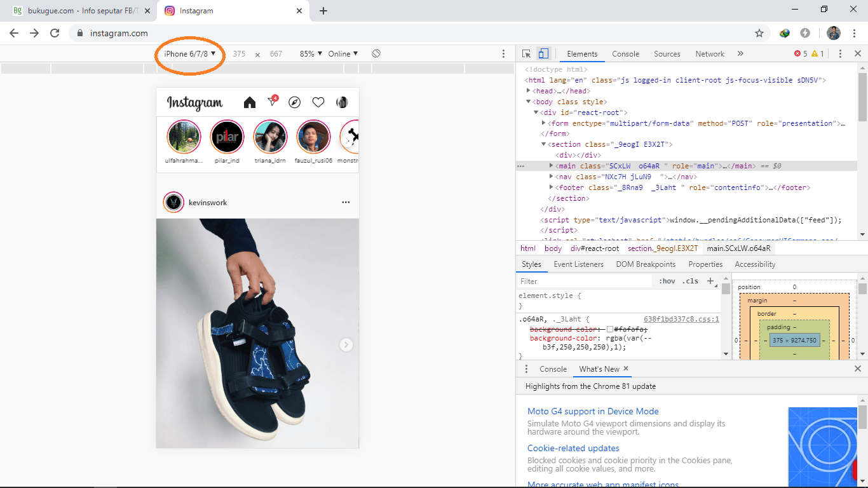Open kevinswork post options three dots

point(346,202)
